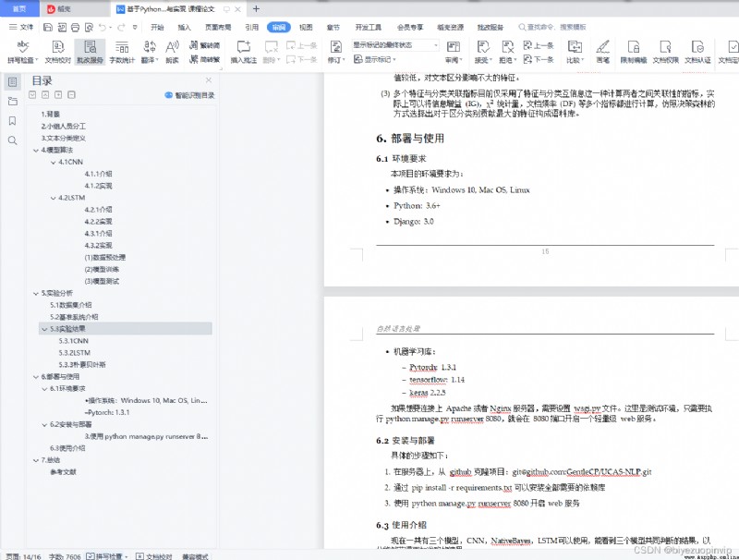This screenshot has width=739, height=560.
Task: Click 文档校对 in the status bar
Action: [154, 556]
